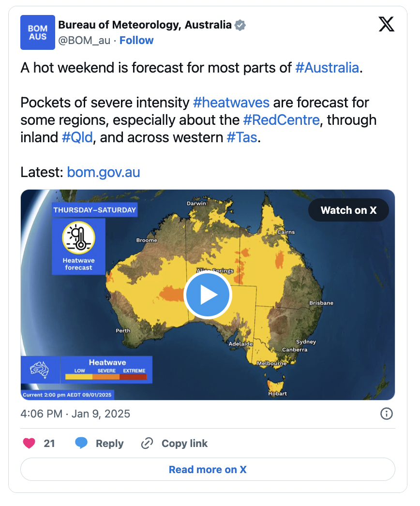
Task: Click the X logo icon
Action: pos(387,25)
